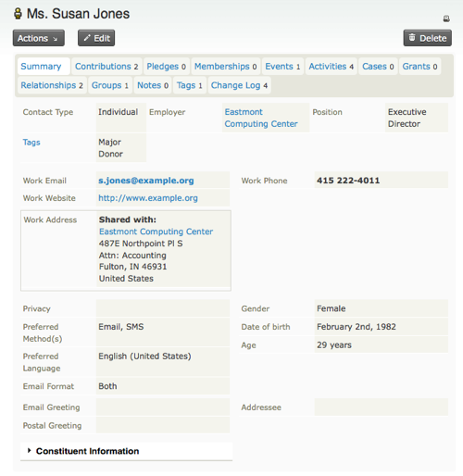This screenshot has width=463, height=476.
Task: Open the Actions dropdown button
Action: 39,38
